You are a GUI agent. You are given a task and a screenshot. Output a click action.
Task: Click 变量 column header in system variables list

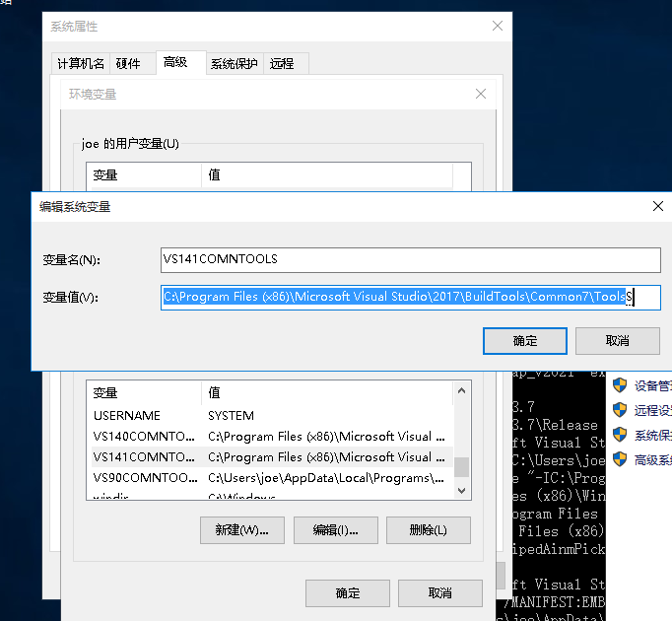click(x=146, y=392)
